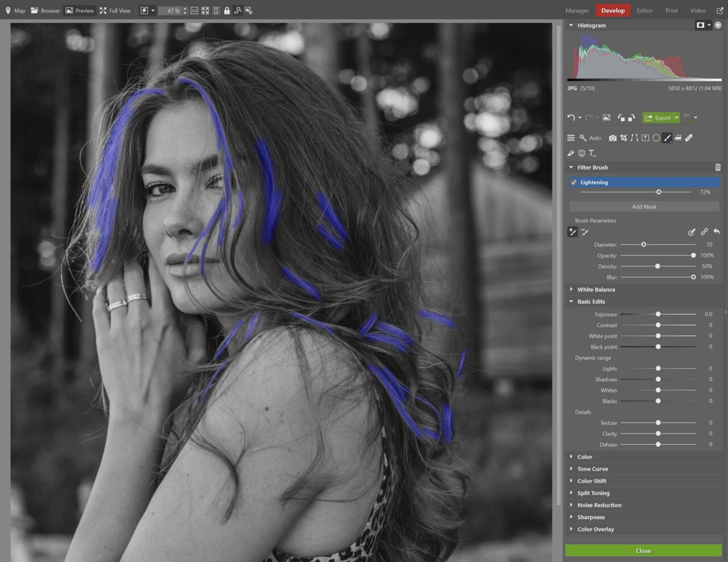
Task: Rotate the photo left
Action: point(621,118)
